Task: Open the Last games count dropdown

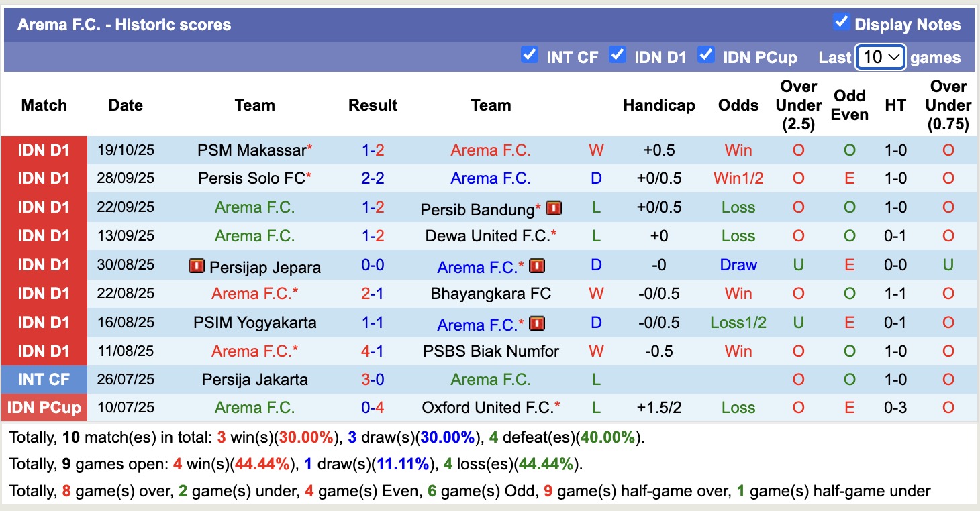Action: [x=880, y=57]
